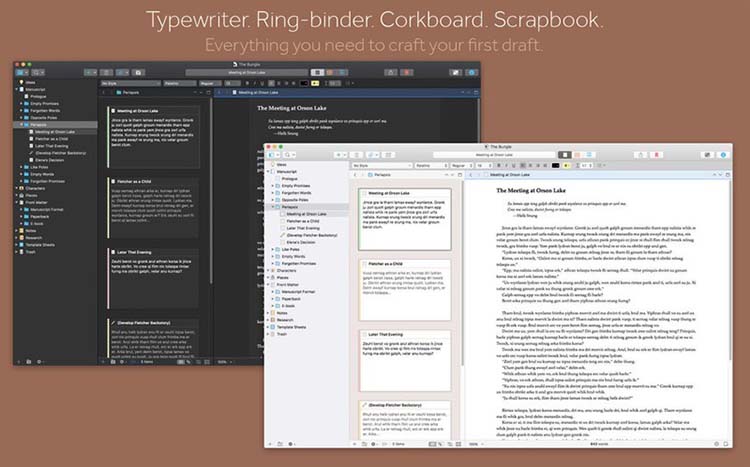This screenshot has height=467, width=750.
Task: Select left alignment in dark window format bar
Action: tap(271, 83)
